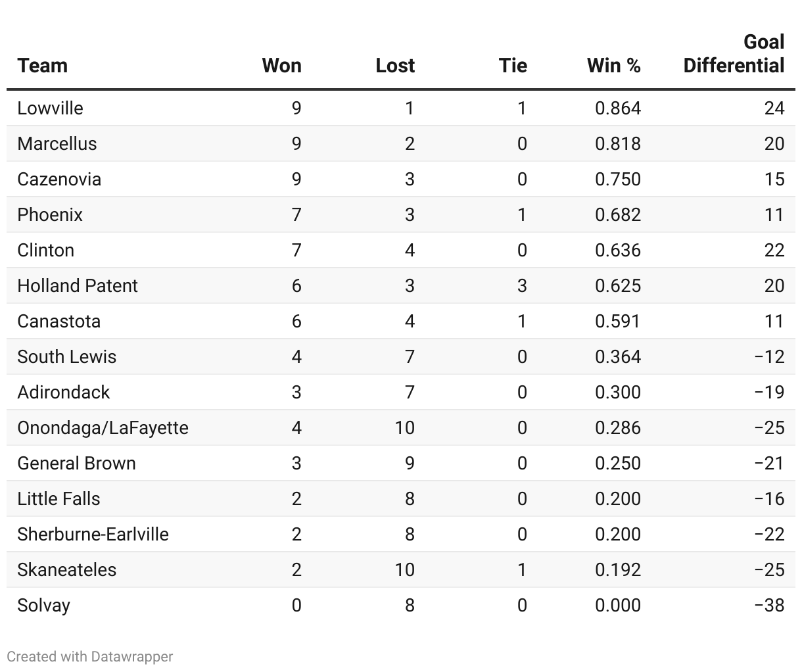802x672 pixels.
Task: Select Solvay's −38 goal differential
Action: click(768, 605)
